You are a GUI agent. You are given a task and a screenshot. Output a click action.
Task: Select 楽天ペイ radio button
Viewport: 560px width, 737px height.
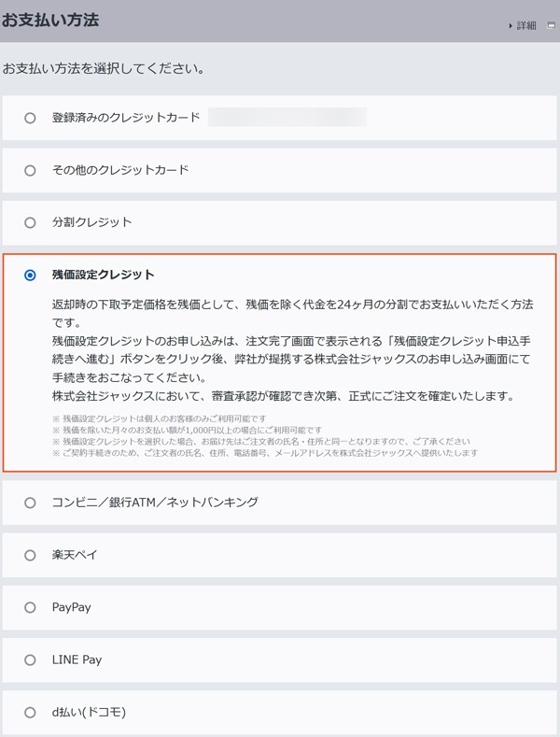click(31, 555)
